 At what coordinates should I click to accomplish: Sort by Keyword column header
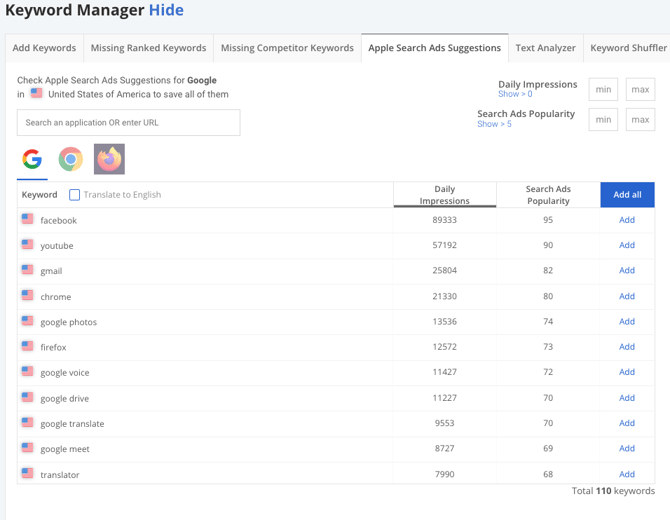[x=40, y=195]
